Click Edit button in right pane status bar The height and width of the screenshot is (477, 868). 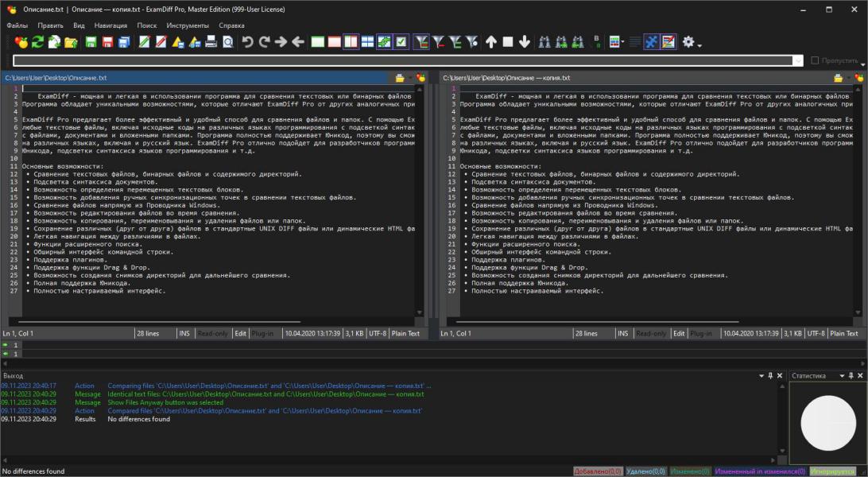tap(679, 334)
